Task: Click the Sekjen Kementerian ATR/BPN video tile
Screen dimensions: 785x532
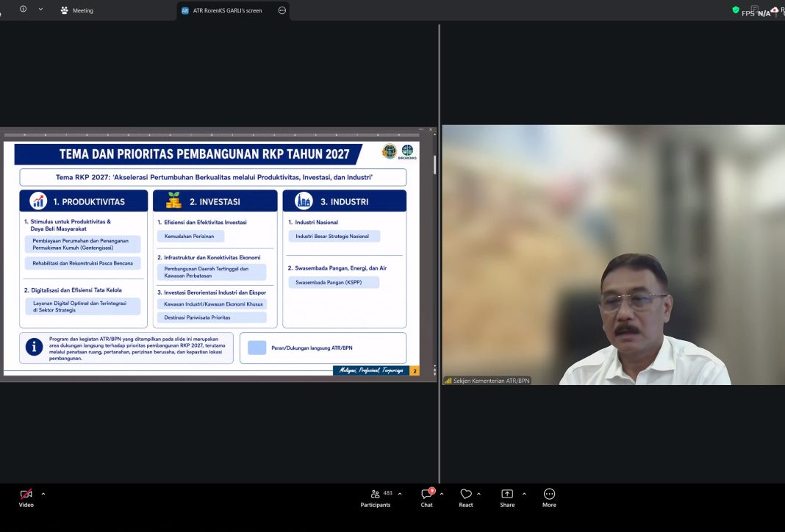Action: pyautogui.click(x=613, y=255)
